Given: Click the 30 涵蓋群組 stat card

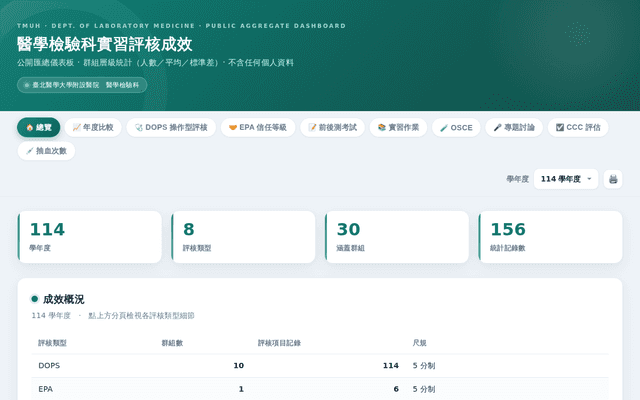Looking at the screenshot, I should [x=397, y=237].
